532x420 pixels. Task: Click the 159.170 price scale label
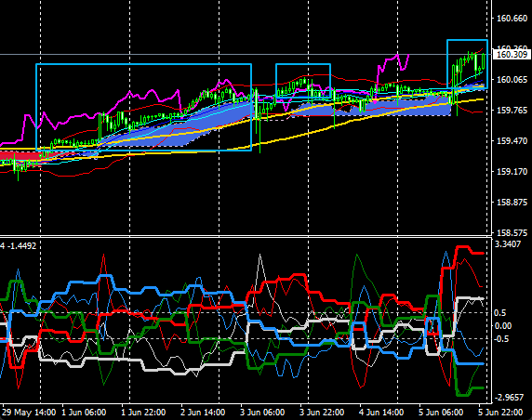coord(512,172)
